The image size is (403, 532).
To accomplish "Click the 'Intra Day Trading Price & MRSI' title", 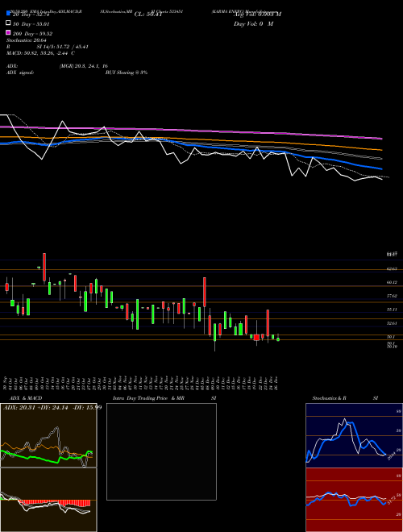I will [x=164, y=398].
